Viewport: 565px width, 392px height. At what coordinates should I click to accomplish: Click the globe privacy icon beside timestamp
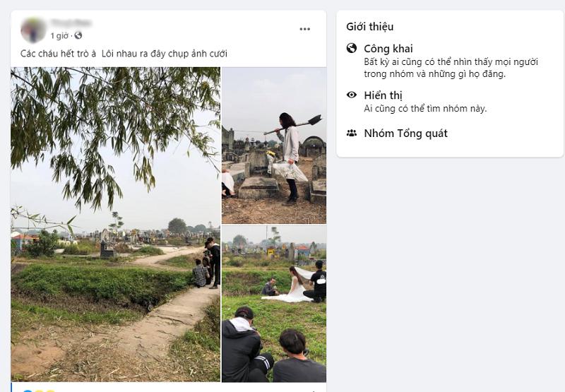(x=78, y=35)
